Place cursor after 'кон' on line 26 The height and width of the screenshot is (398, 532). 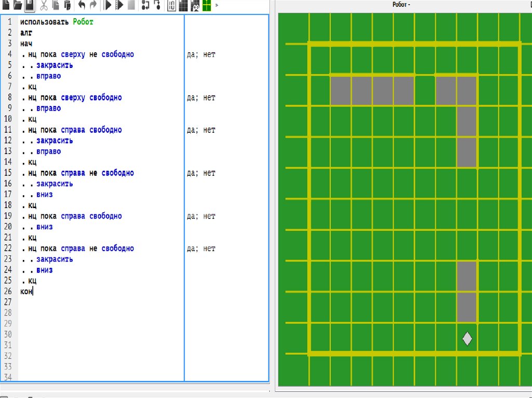coord(34,292)
